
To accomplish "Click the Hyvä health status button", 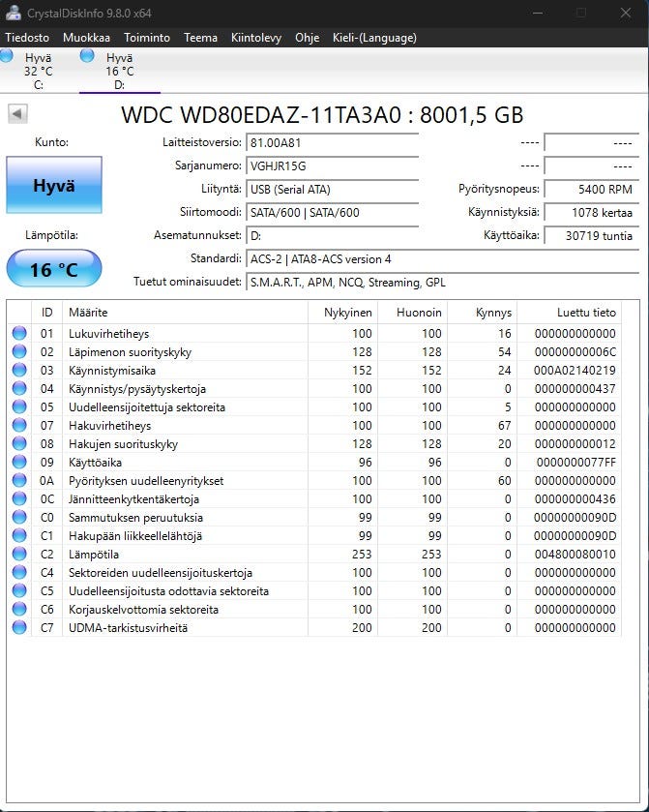I will tap(54, 185).
